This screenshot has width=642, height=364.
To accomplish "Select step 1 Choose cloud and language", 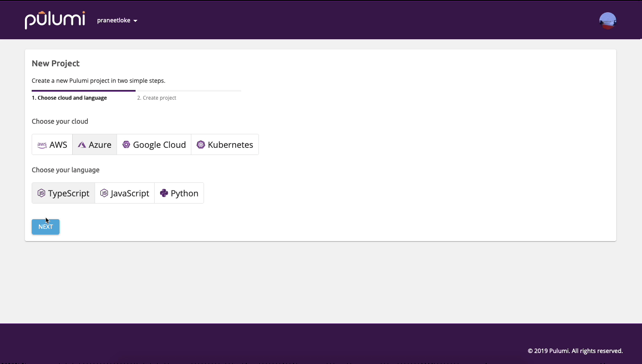I will [69, 98].
